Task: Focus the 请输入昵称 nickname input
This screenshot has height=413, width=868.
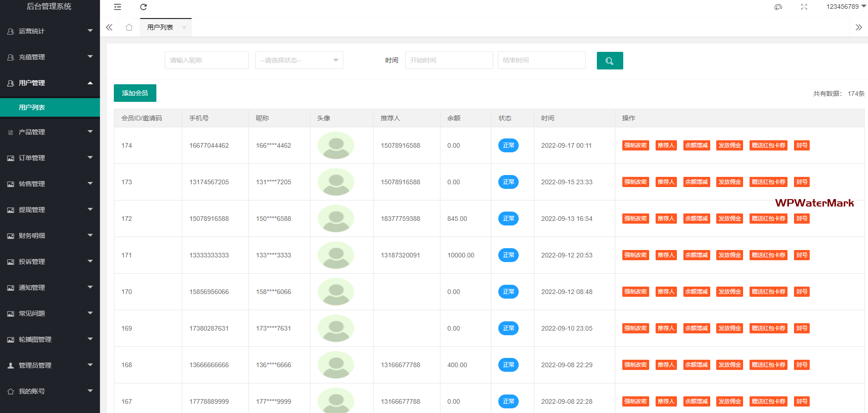Action: [206, 60]
